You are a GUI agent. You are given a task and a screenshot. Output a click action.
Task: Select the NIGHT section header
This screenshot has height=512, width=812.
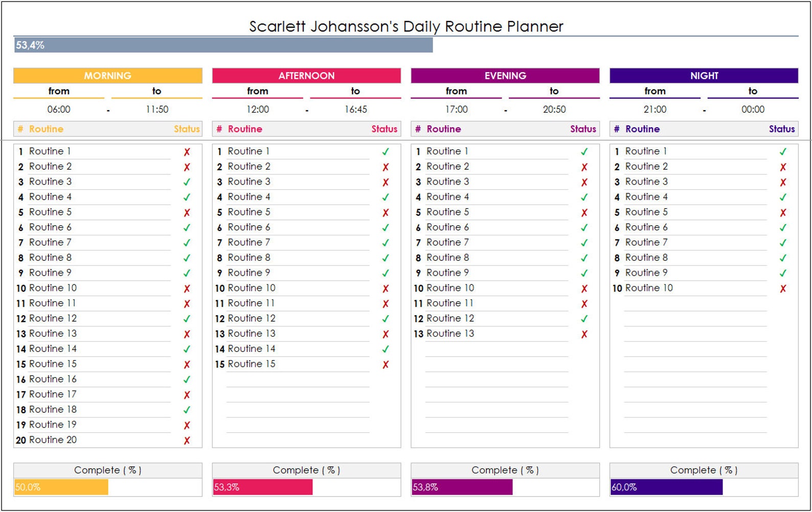click(x=704, y=76)
